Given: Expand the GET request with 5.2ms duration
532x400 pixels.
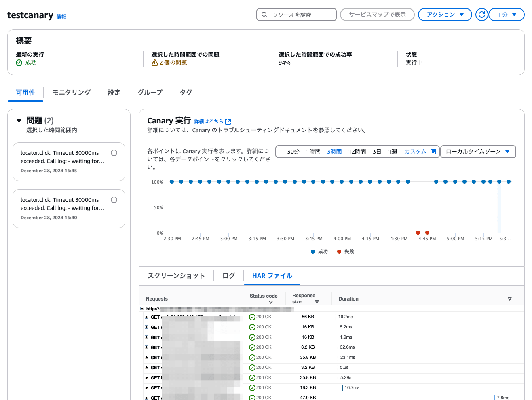Looking at the screenshot, I should [146, 327].
